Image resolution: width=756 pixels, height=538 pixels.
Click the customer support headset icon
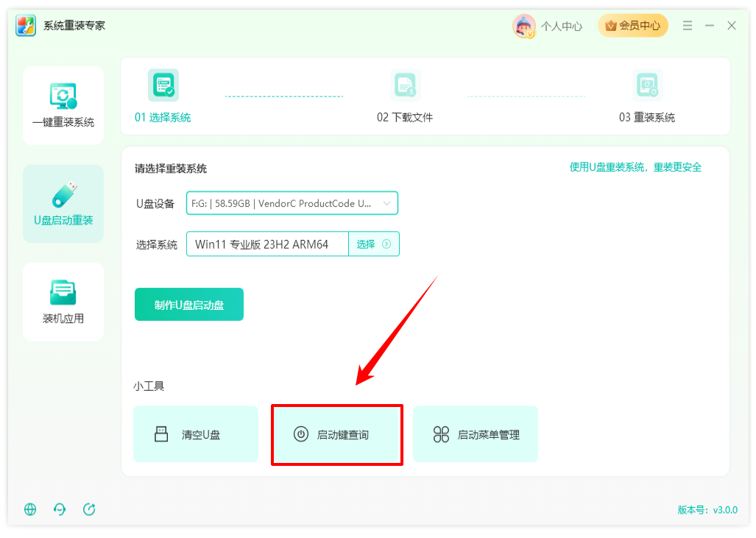(x=60, y=509)
